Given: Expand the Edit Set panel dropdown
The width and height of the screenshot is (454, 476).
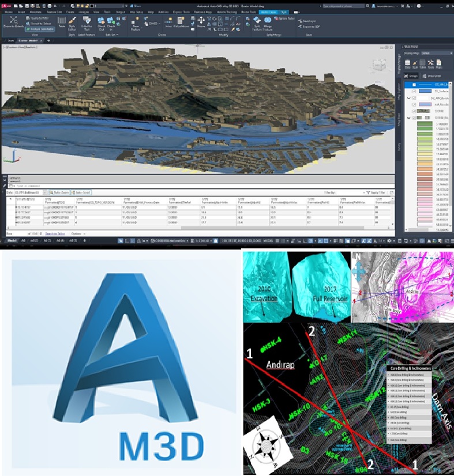Looking at the screenshot, I should coord(112,35).
